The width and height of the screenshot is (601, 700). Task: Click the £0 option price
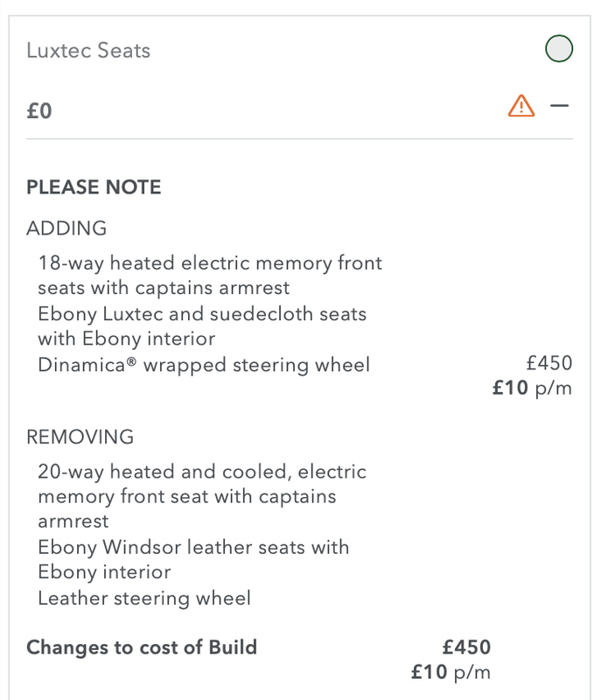[x=39, y=112]
